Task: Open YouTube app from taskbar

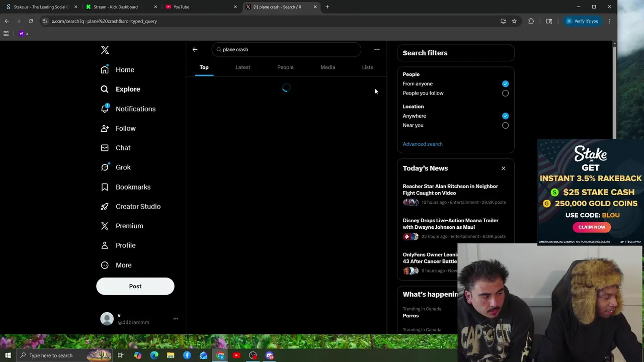Action: [x=236, y=355]
